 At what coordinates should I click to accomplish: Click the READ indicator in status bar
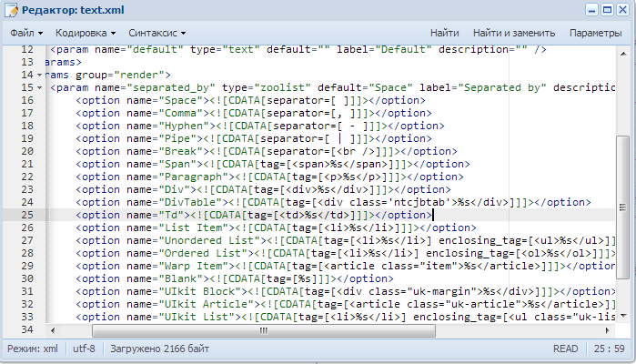(565, 349)
